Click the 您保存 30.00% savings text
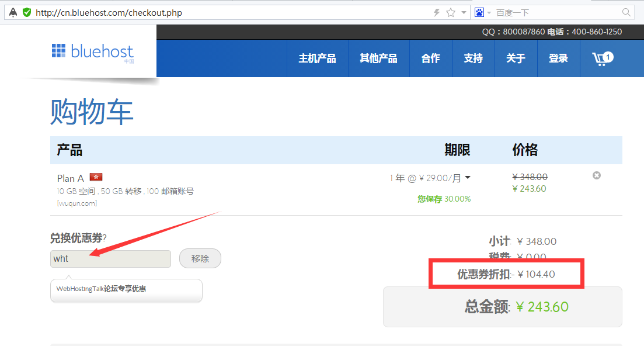 point(444,199)
